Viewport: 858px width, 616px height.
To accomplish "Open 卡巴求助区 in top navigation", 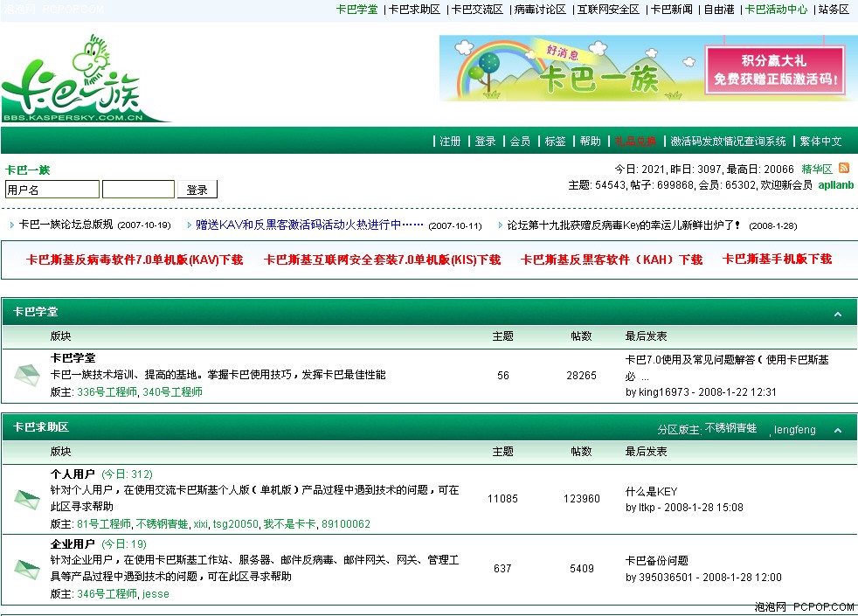I will [x=414, y=10].
